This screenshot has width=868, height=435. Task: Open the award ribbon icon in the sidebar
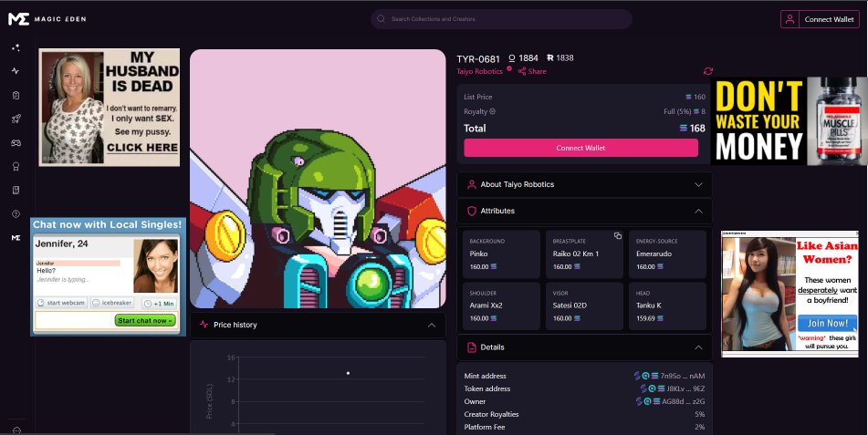click(16, 167)
